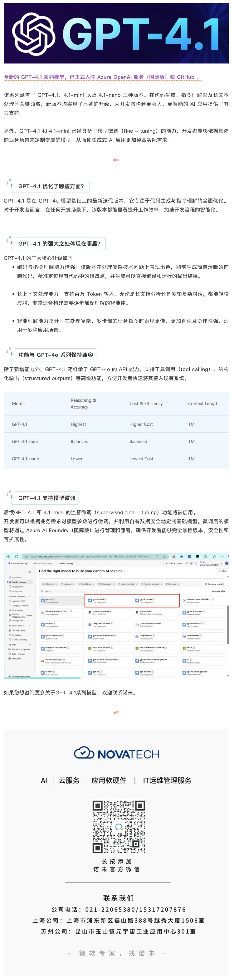This screenshot has height=980, width=234.
Task: Click the 'Lowest Cost' table cell
Action: (141, 459)
